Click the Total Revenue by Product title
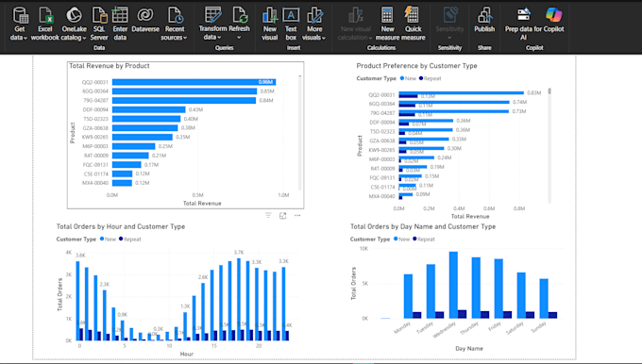The height and width of the screenshot is (364, 642). pyautogui.click(x=110, y=66)
